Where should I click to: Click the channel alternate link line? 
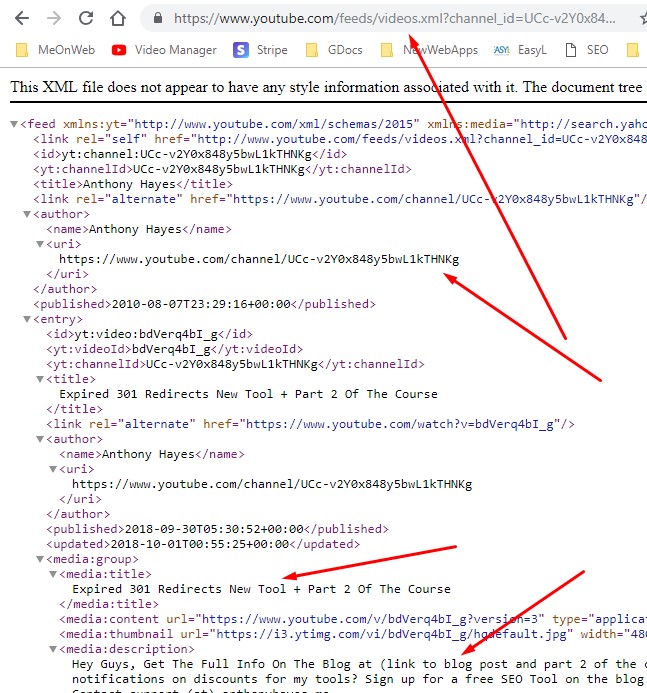[340, 199]
